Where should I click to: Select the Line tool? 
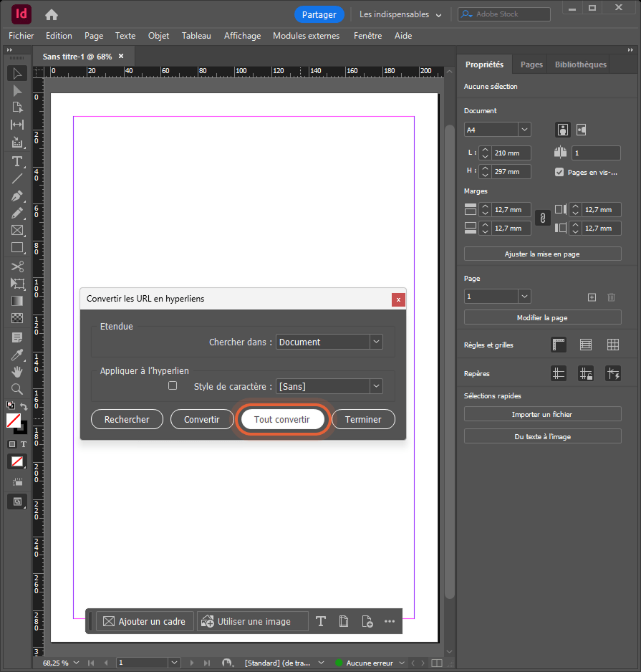[x=17, y=178]
